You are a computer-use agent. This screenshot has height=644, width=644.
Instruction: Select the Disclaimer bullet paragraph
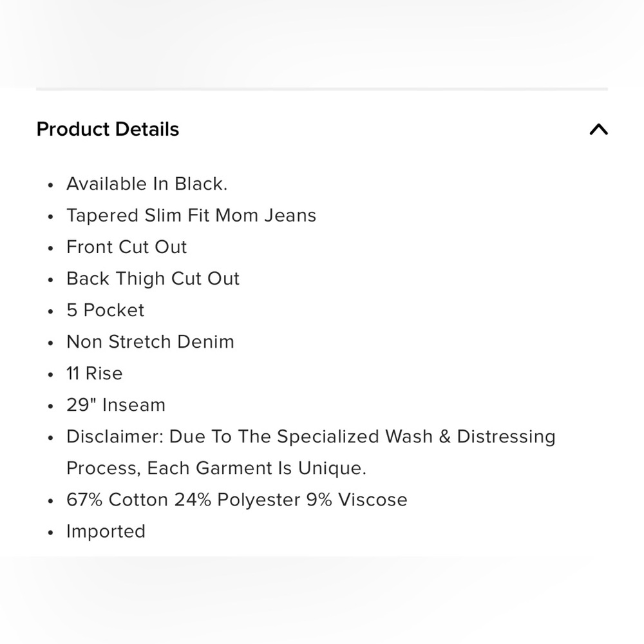coord(311,452)
